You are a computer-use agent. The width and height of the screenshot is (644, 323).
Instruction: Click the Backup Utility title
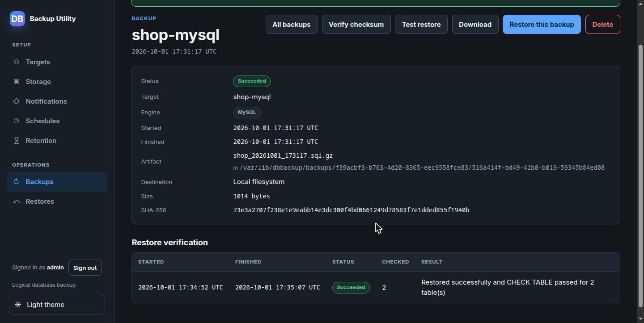pyautogui.click(x=53, y=19)
